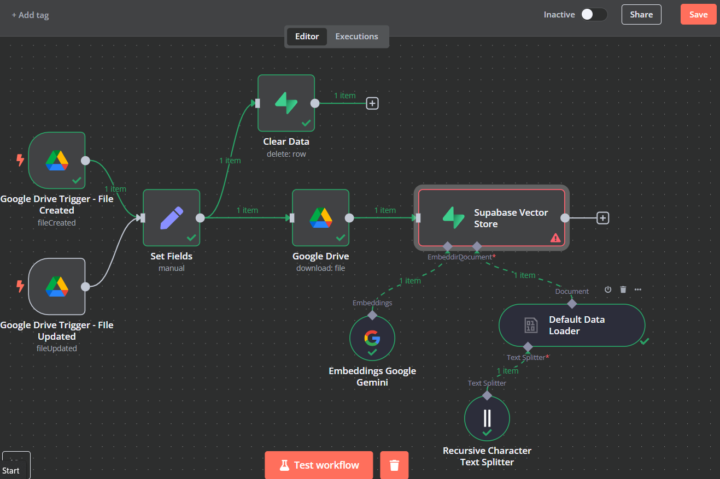Click the Add tag field

(x=30, y=15)
